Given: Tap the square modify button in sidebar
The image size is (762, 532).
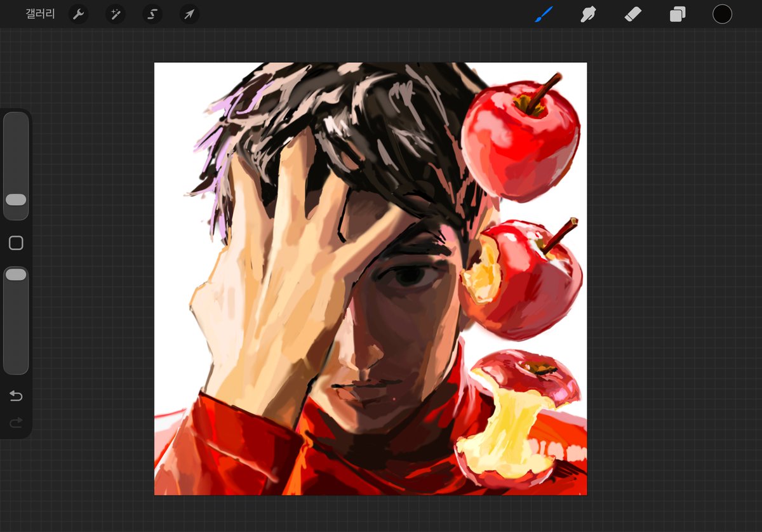Looking at the screenshot, I should pos(16,243).
